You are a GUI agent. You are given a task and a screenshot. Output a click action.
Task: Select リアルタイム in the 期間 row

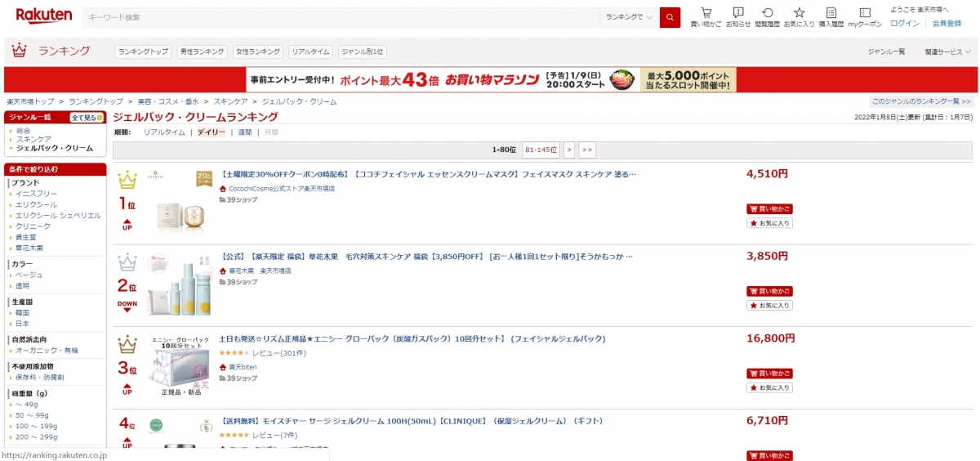pyautogui.click(x=164, y=132)
